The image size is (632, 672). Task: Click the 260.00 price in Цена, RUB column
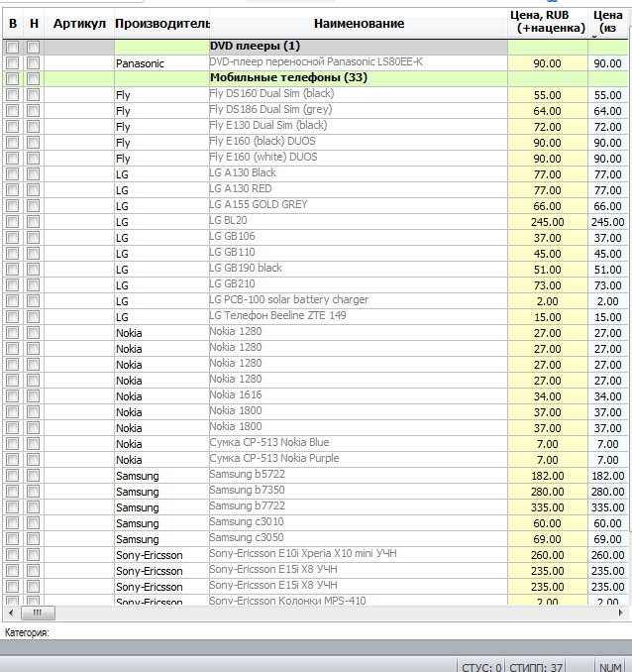click(547, 555)
